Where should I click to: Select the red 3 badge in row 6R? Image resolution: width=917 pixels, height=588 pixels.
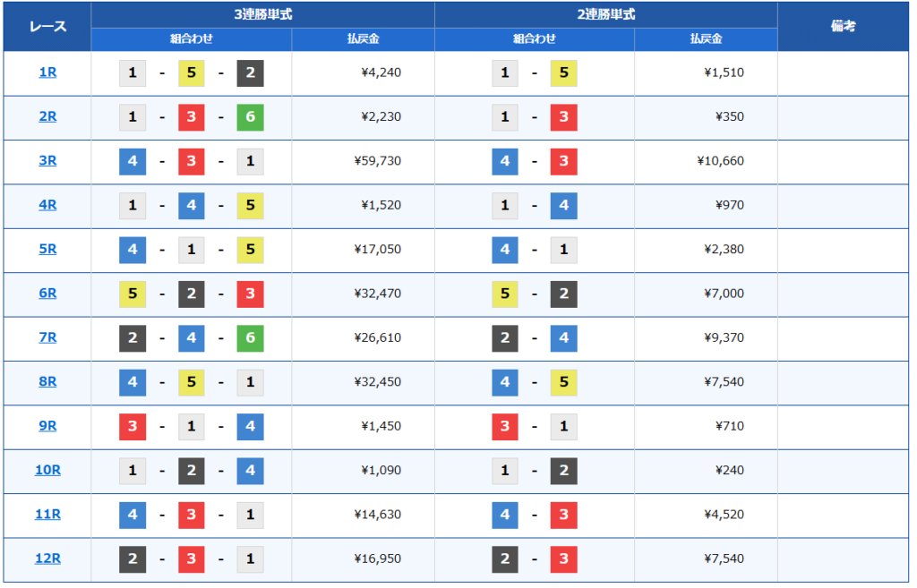pos(250,294)
